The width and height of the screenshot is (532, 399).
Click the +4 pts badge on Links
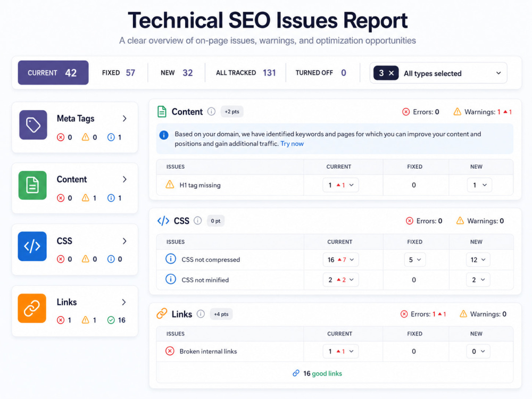(221, 314)
